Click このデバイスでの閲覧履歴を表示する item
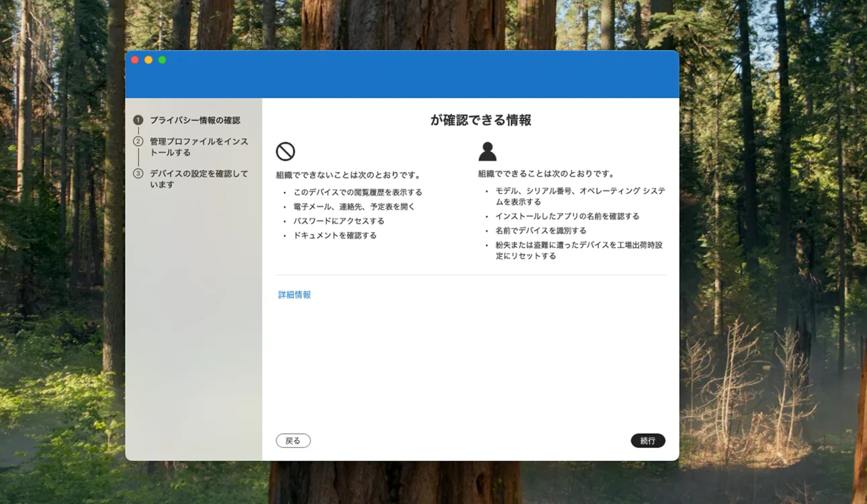The height and width of the screenshot is (504, 867). tap(358, 192)
